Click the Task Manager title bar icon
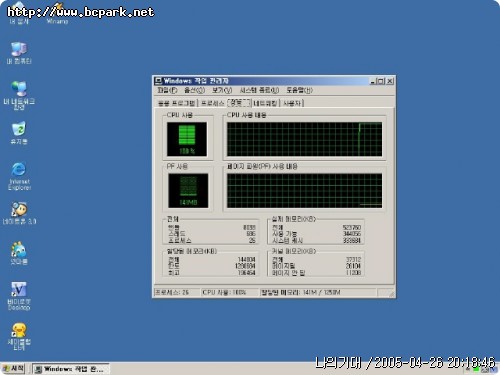 pyautogui.click(x=158, y=81)
